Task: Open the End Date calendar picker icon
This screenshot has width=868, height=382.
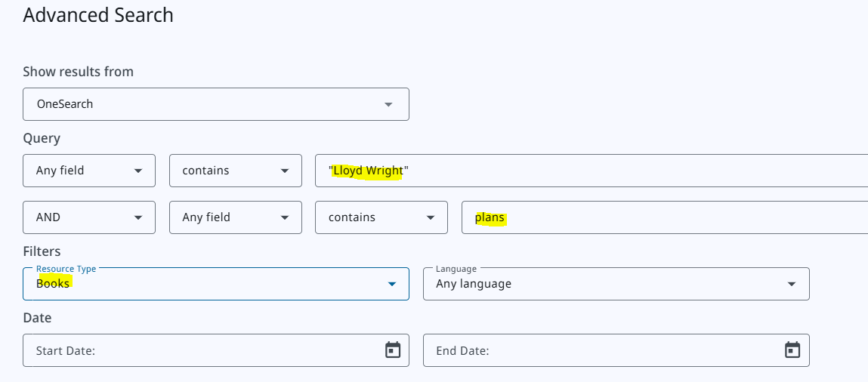Action: click(x=792, y=350)
